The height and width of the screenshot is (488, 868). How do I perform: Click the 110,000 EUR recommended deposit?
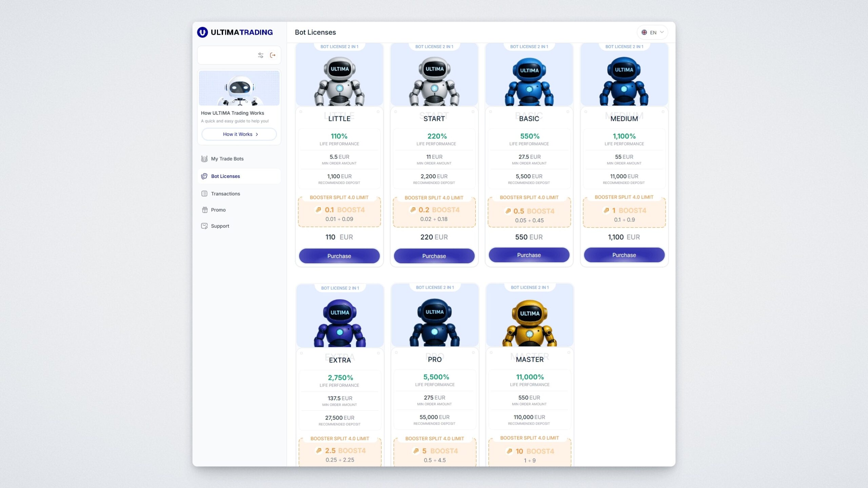pos(529,418)
